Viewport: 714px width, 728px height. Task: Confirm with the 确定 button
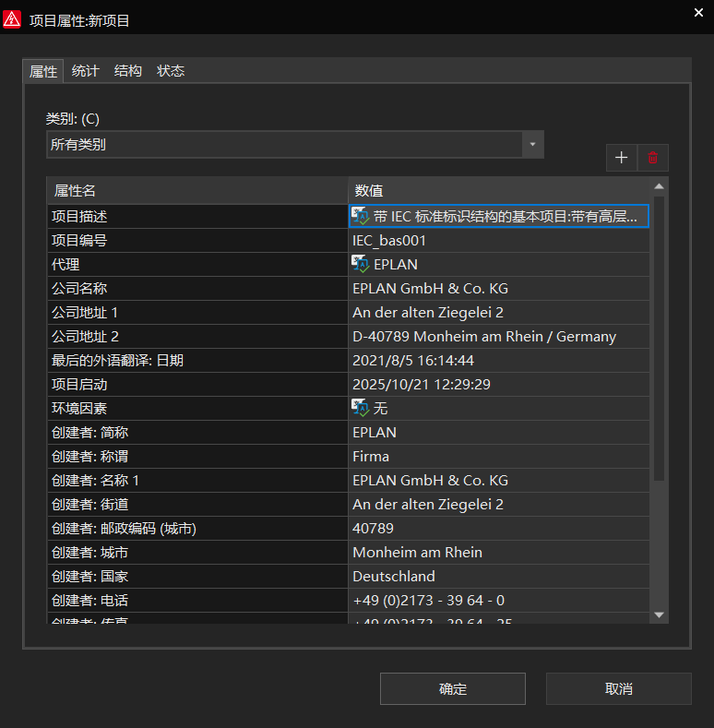click(453, 688)
